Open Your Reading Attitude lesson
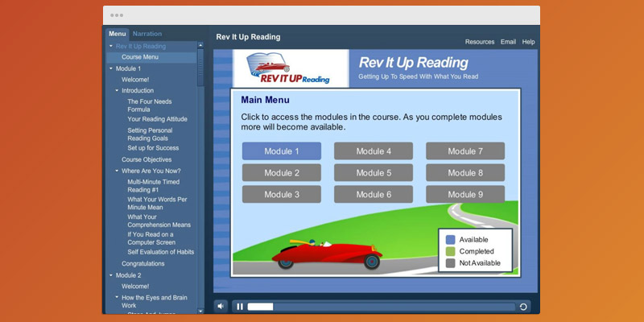This screenshot has height=322, width=644. (157, 119)
